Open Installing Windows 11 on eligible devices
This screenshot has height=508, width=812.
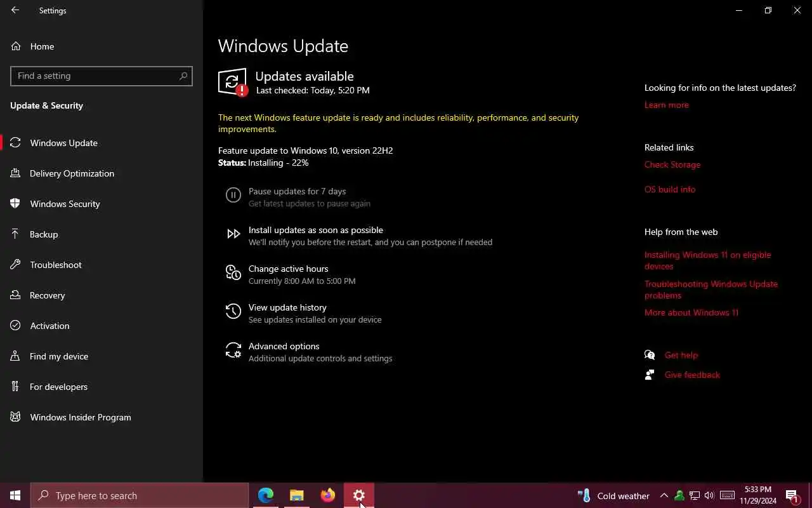tap(707, 260)
